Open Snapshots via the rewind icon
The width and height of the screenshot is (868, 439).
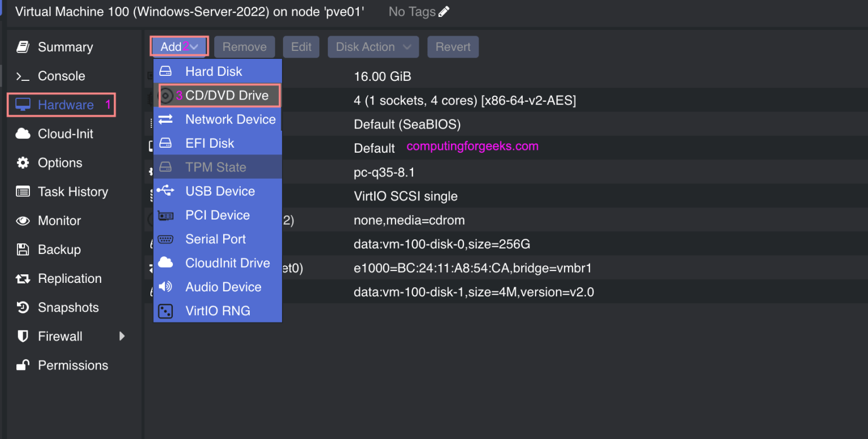pyautogui.click(x=23, y=307)
